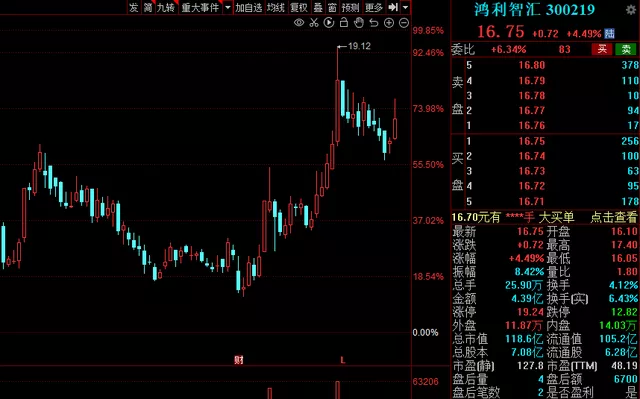640x399 pixels.
Task: Click the blue 陆 badge icon
Action: click(x=610, y=33)
